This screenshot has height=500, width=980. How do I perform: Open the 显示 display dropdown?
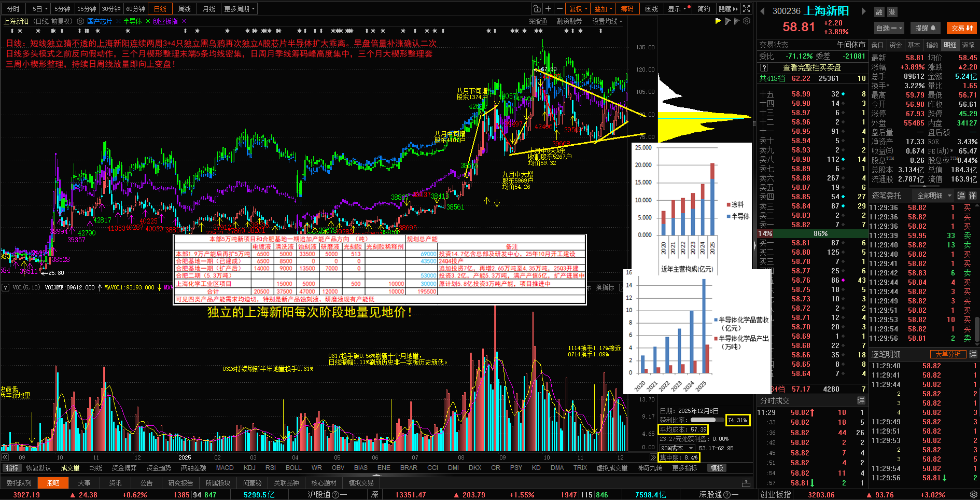(x=679, y=9)
